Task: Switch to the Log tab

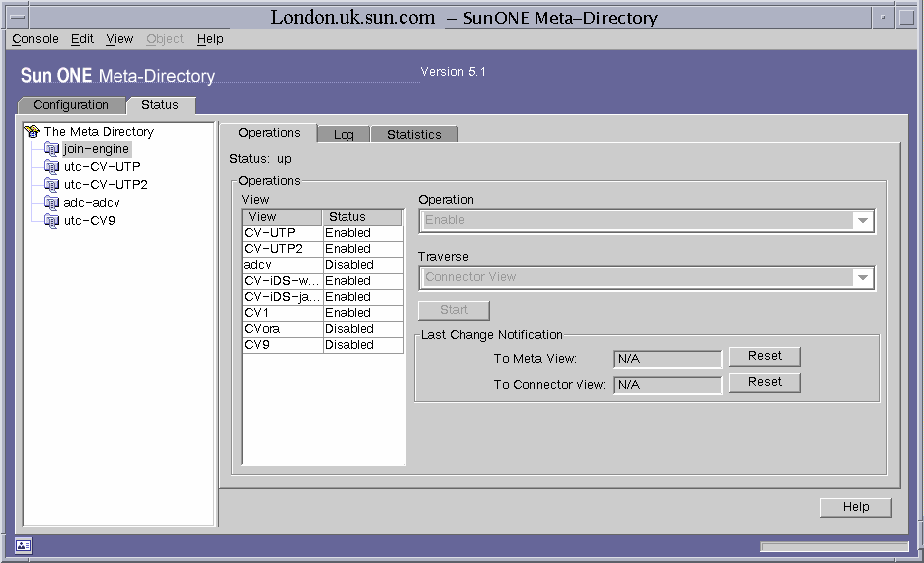Action: click(x=344, y=135)
